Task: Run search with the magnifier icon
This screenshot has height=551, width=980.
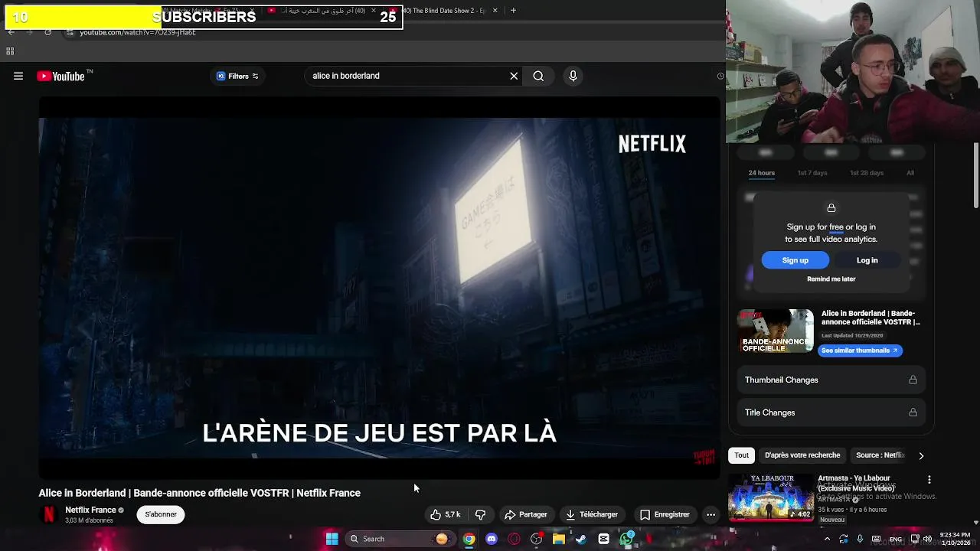Action: click(x=538, y=76)
